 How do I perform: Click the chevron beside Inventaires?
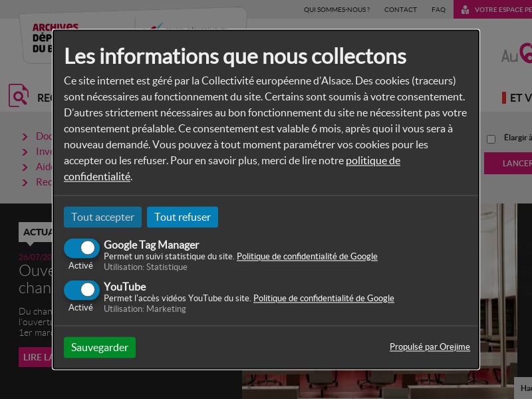coord(25,152)
